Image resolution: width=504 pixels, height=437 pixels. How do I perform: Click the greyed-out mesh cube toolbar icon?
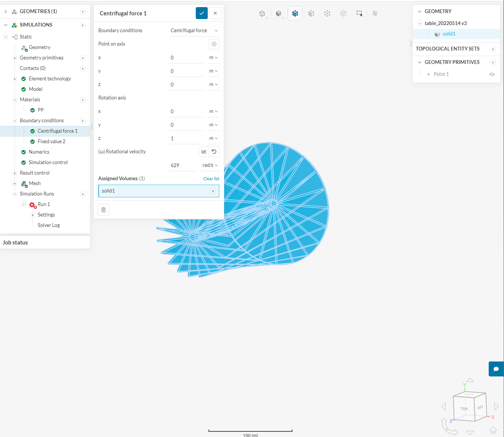point(375,13)
